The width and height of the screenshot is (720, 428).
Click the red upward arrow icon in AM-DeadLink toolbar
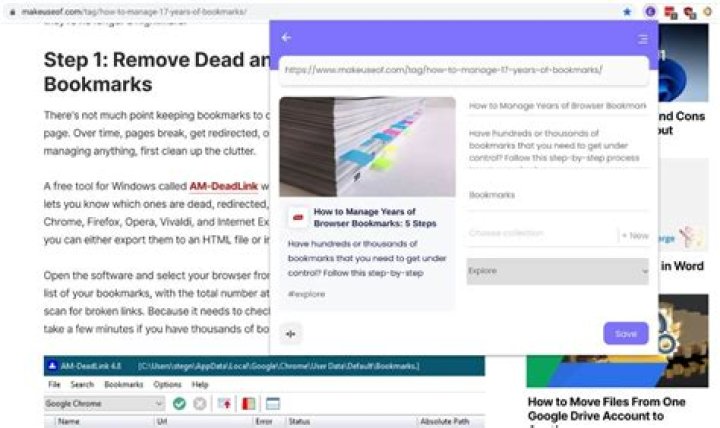tap(225, 404)
